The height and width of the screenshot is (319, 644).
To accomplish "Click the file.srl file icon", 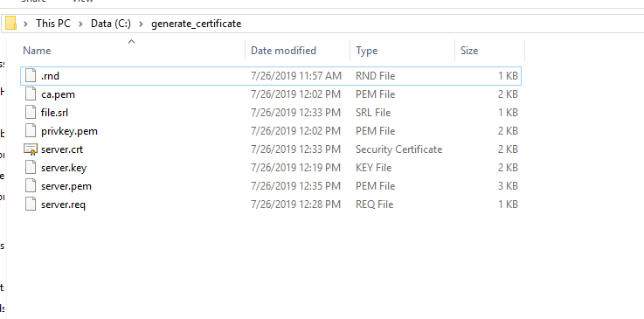I will (31, 113).
